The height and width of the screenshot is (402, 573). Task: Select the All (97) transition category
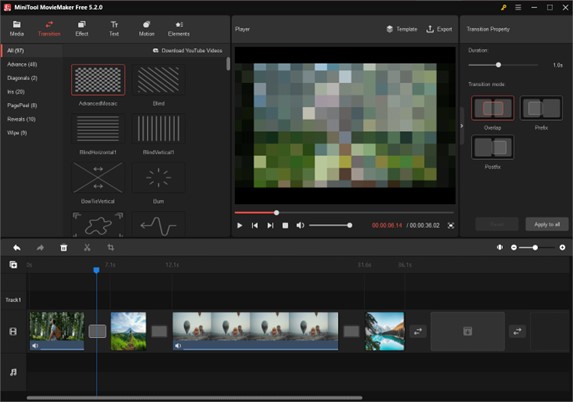31,51
